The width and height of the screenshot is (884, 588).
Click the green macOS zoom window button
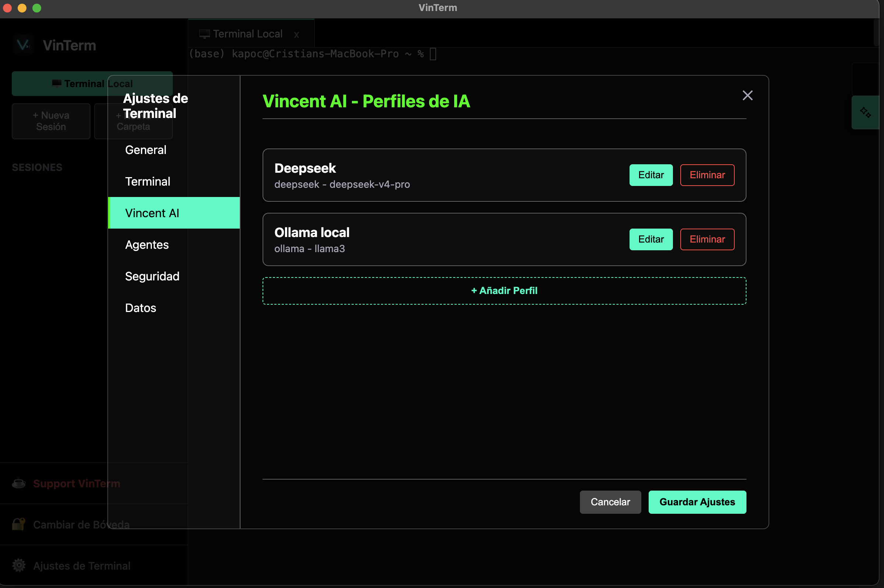37,8
